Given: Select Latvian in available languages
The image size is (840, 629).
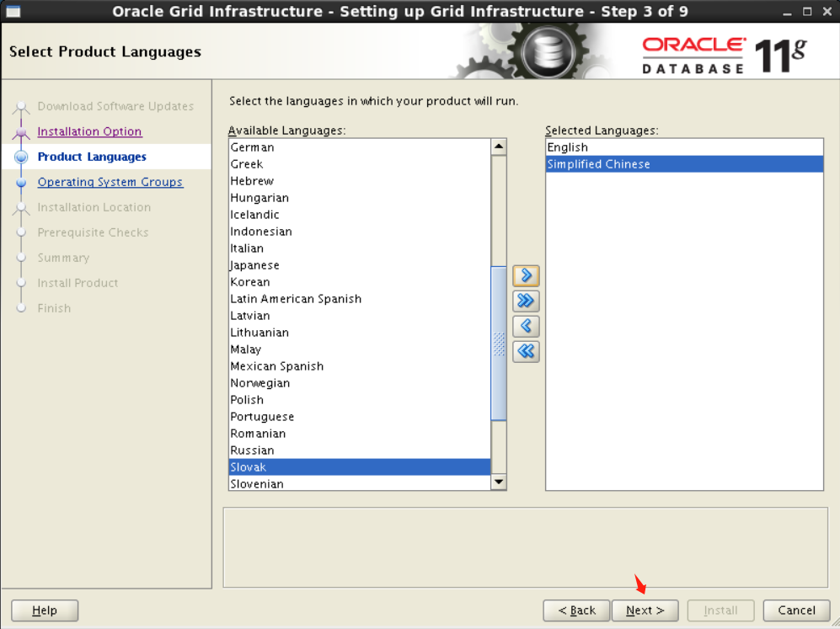Looking at the screenshot, I should [360, 316].
